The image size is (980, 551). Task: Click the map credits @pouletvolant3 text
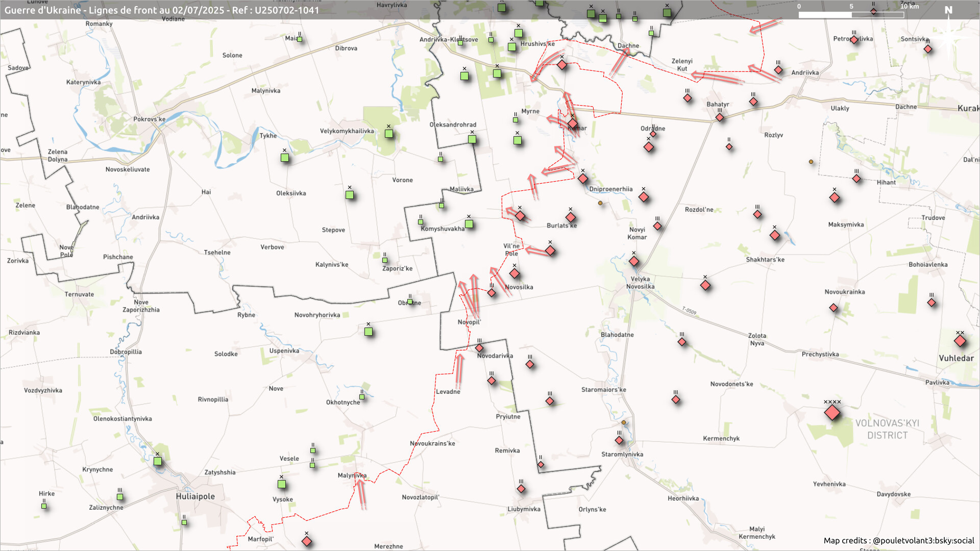coord(899,540)
